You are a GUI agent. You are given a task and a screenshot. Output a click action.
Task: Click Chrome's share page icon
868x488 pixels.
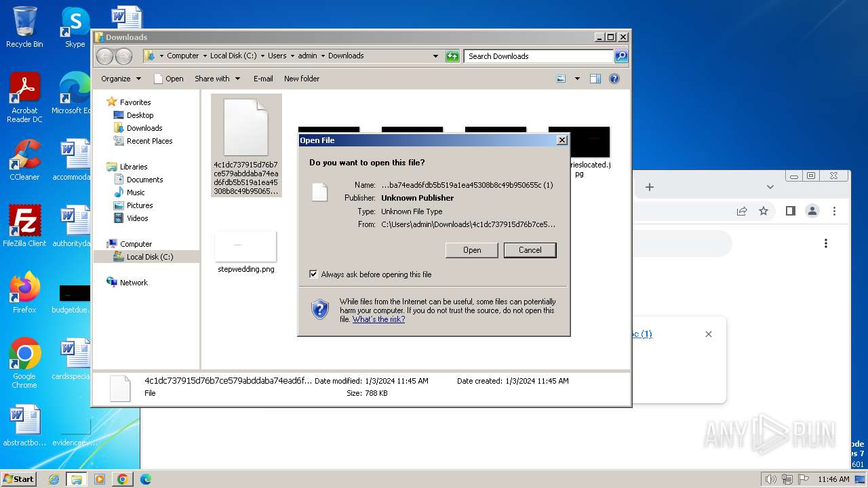click(742, 211)
